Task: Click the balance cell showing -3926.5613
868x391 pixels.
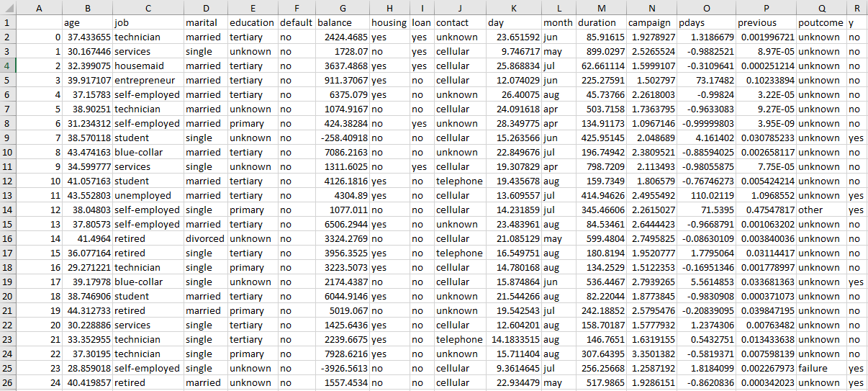Action: pyautogui.click(x=343, y=368)
